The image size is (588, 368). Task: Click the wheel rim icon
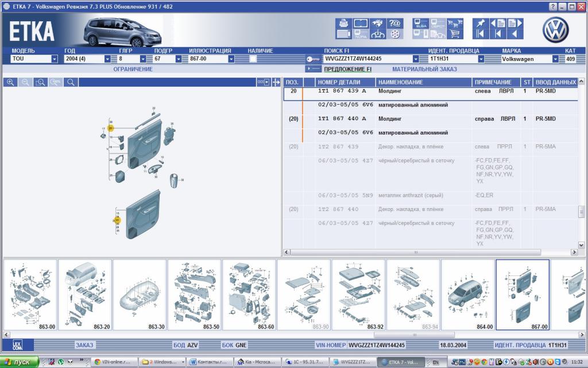(x=395, y=34)
